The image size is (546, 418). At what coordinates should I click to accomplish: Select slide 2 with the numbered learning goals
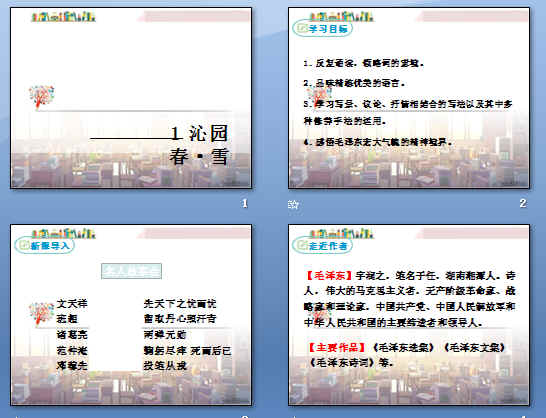(409, 98)
